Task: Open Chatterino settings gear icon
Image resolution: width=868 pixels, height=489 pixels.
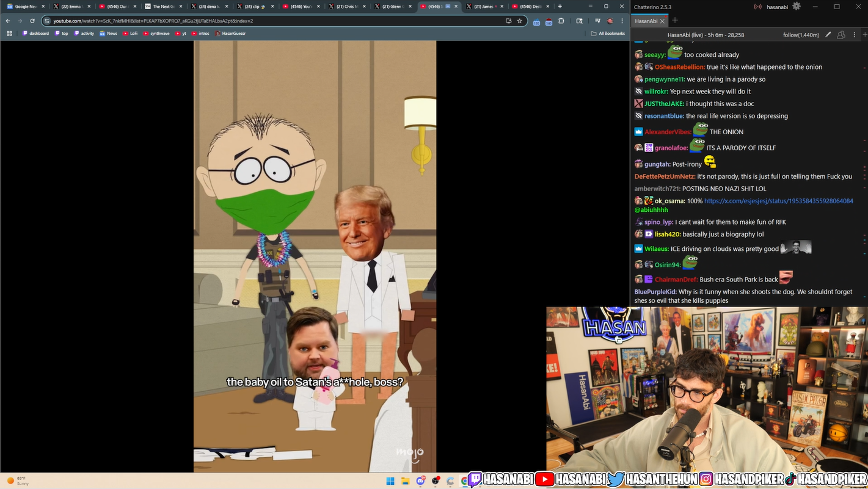Action: click(796, 6)
